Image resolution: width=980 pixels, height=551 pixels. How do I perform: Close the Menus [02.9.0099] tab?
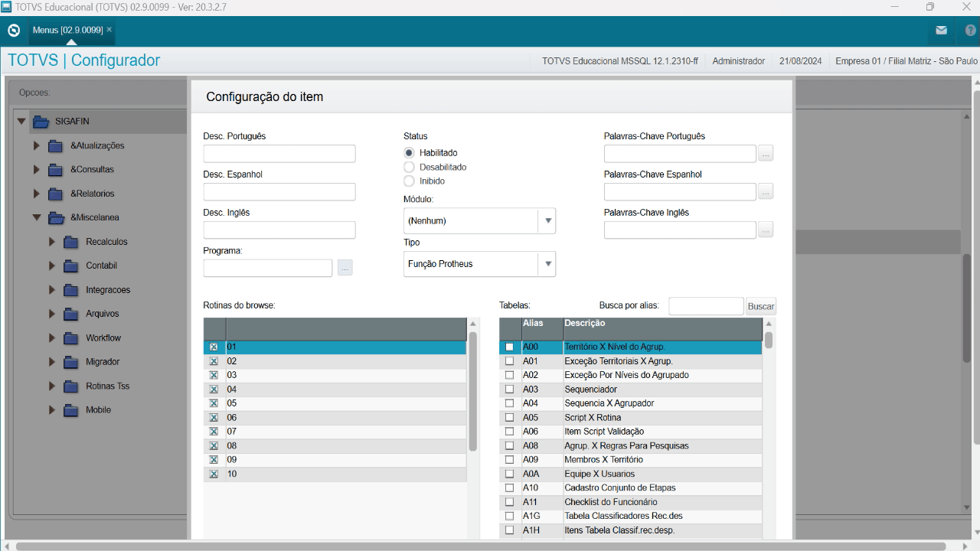pyautogui.click(x=109, y=29)
